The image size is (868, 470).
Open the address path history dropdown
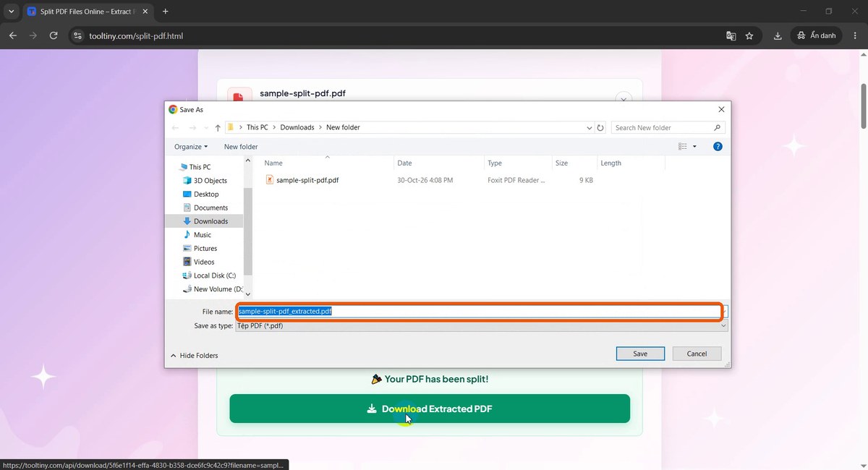coord(590,127)
